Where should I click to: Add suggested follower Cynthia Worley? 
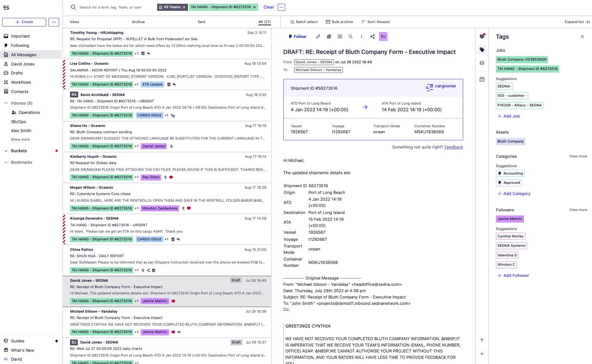point(510,236)
